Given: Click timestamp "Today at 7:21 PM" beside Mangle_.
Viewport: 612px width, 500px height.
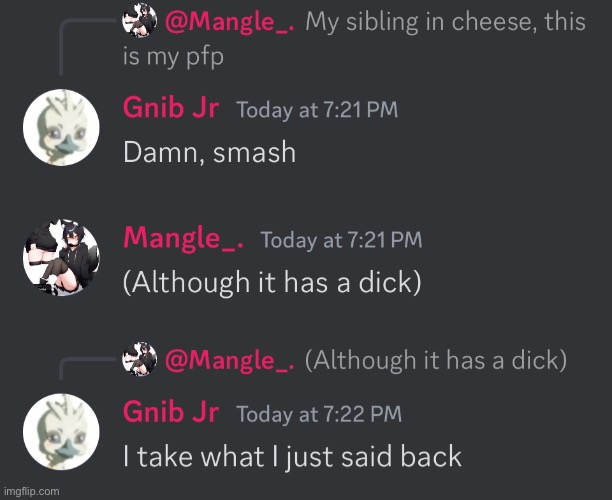Looking at the screenshot, I should click(x=341, y=240).
